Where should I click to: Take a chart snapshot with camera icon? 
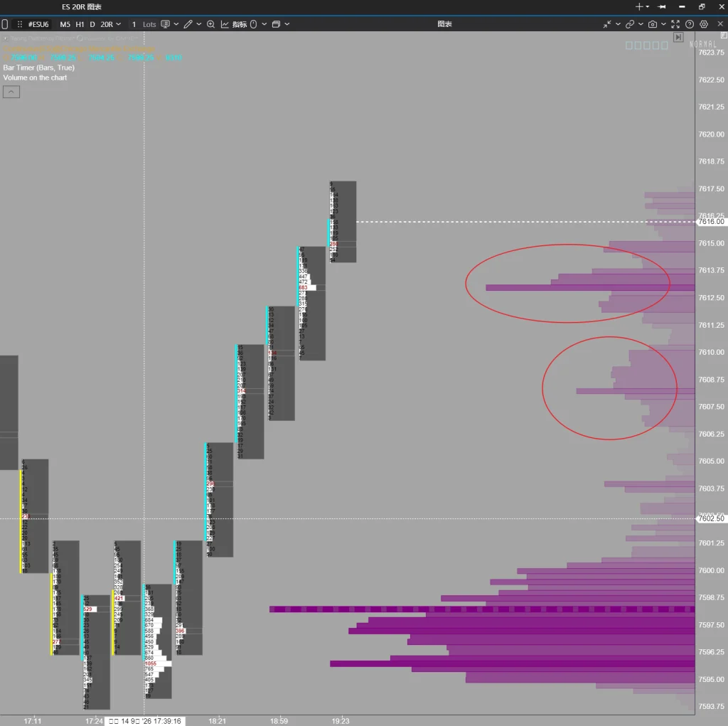click(x=653, y=24)
